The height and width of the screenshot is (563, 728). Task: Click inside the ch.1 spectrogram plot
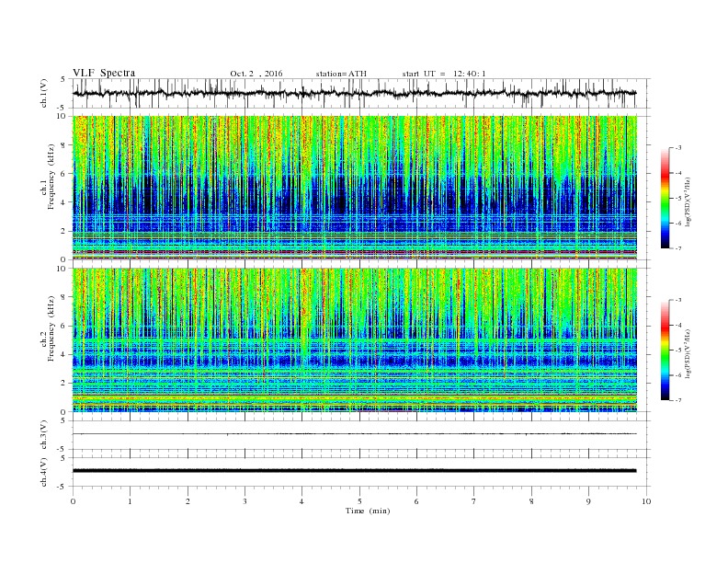point(355,188)
